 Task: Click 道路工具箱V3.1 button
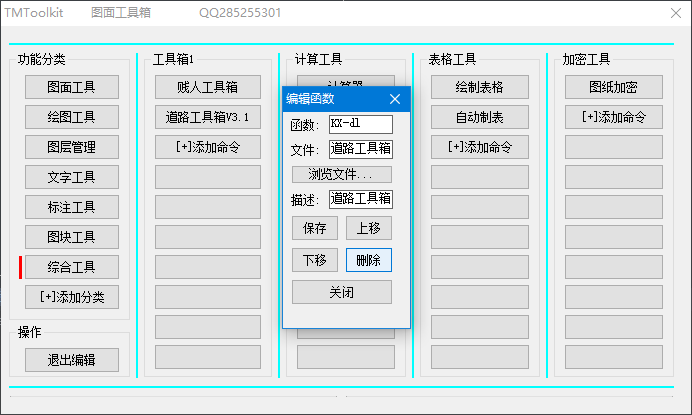click(x=208, y=117)
